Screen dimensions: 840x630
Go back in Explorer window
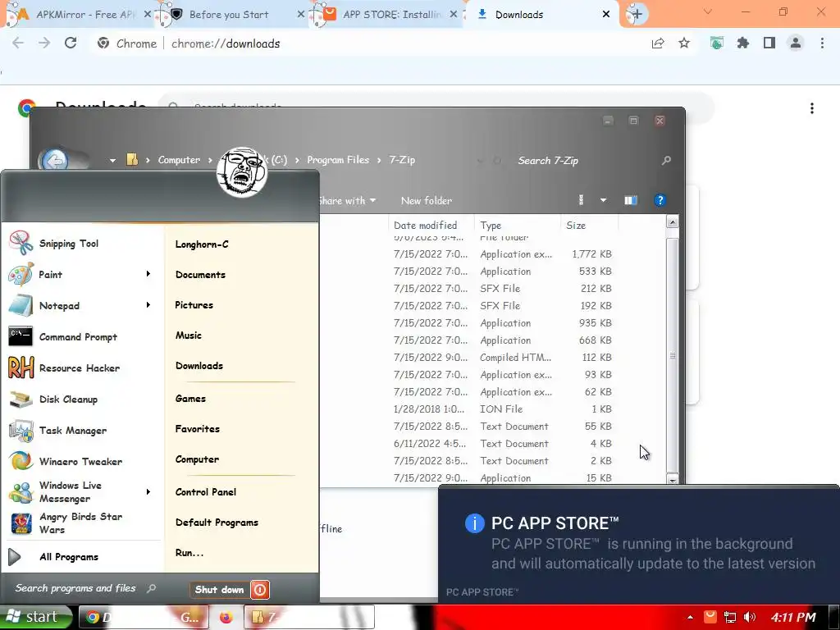point(55,161)
